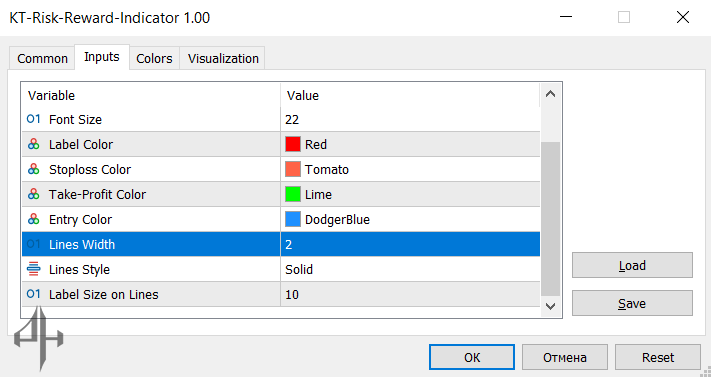The width and height of the screenshot is (711, 377).
Task: Click the Load button
Action: point(632,265)
